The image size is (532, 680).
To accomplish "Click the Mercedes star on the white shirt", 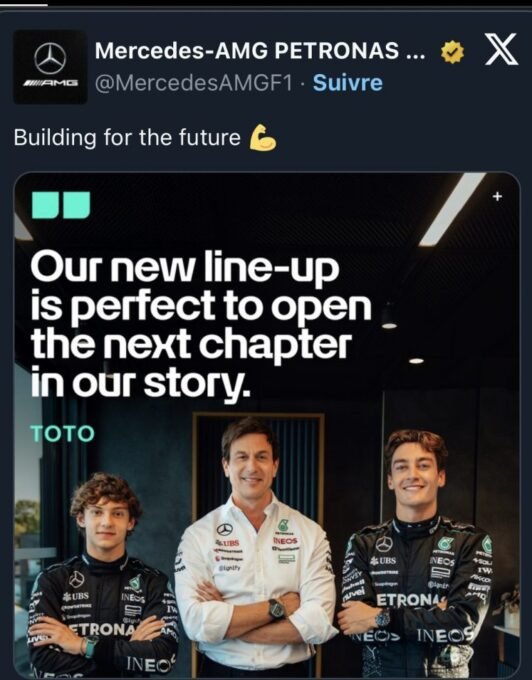I will pos(225,529).
